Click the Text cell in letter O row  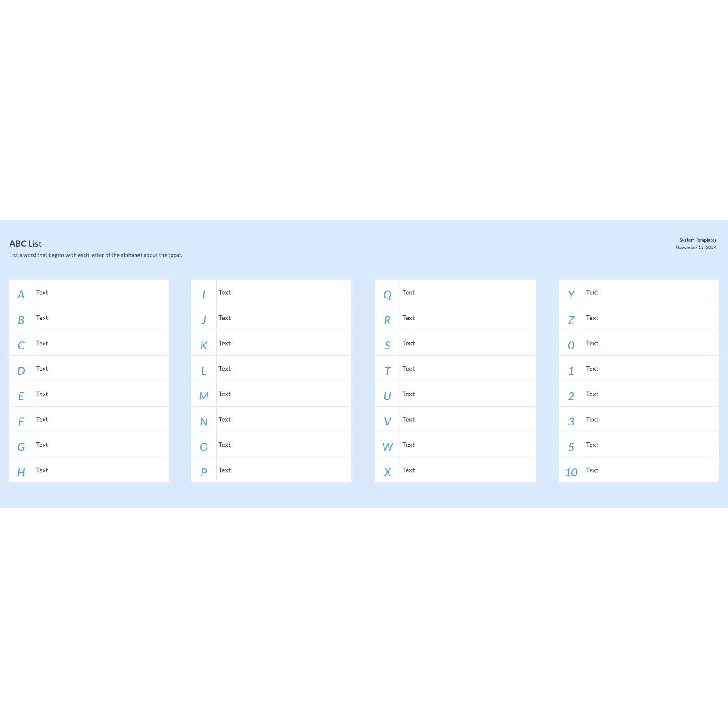(284, 445)
